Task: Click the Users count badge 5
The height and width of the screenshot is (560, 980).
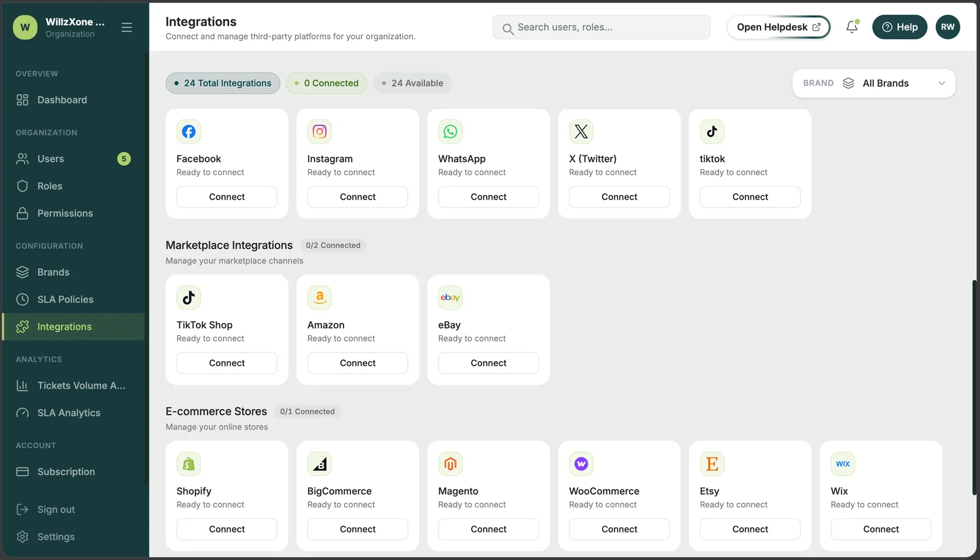Action: 124,159
